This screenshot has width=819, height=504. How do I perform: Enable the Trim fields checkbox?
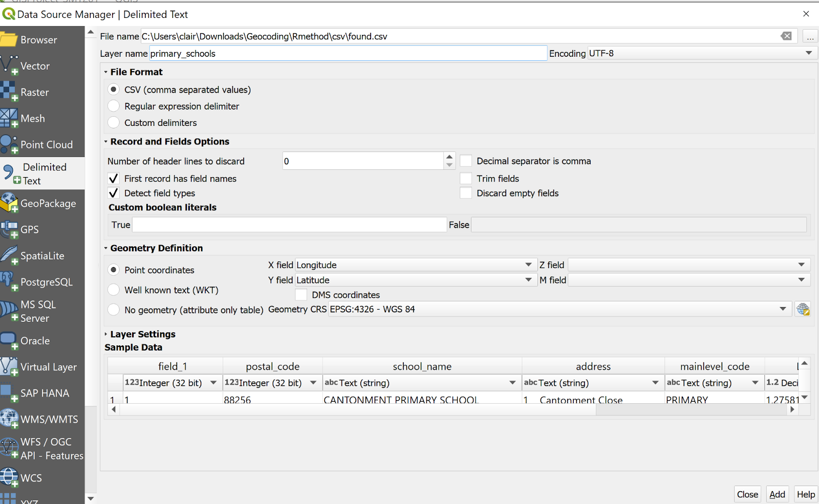(466, 179)
